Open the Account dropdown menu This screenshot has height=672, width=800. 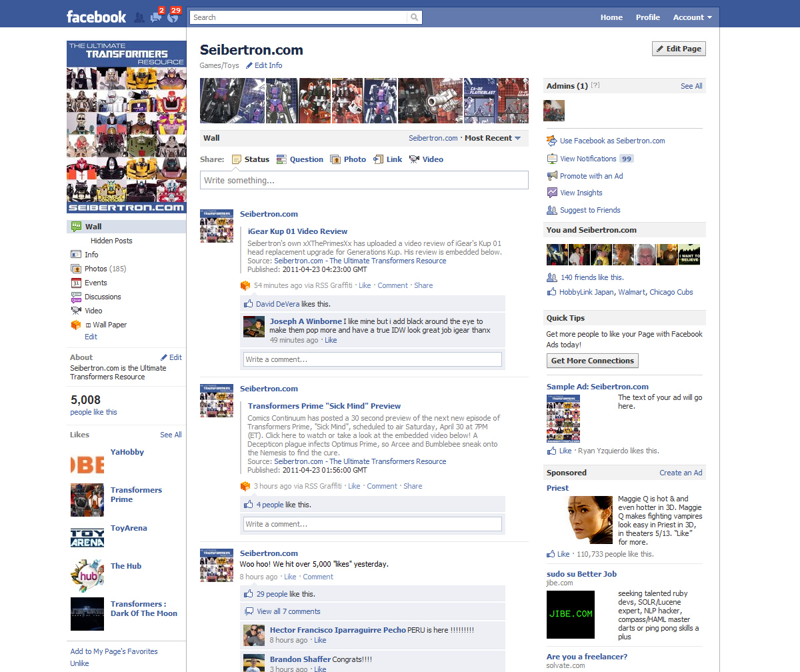click(x=692, y=17)
